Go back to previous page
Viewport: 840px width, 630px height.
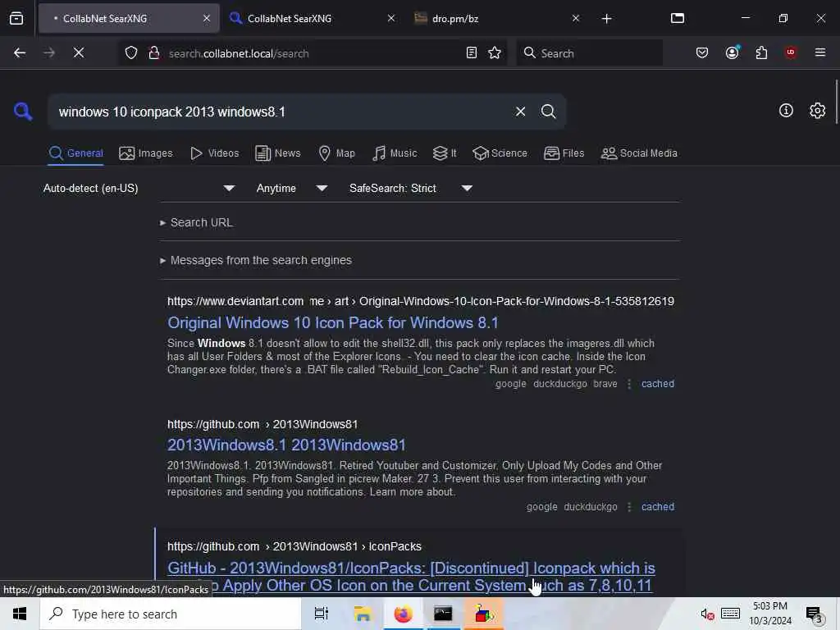pyautogui.click(x=20, y=52)
